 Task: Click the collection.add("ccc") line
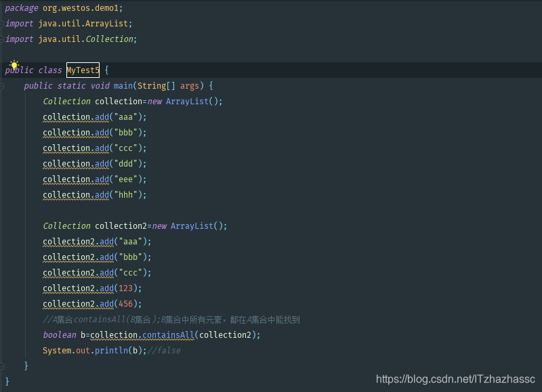(x=95, y=148)
